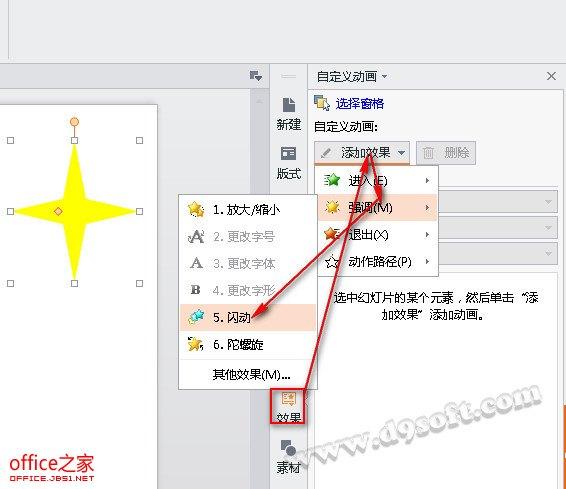Expand the 动作路径(P) motion path submenu

click(378, 262)
